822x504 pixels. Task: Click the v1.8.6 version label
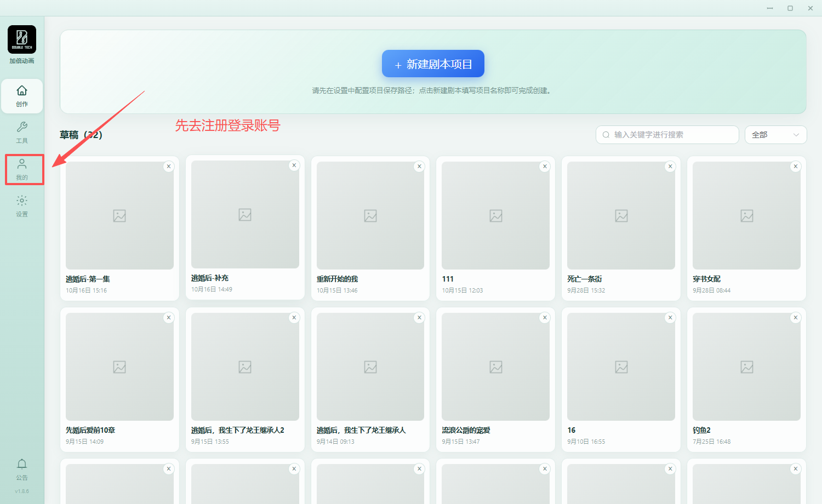click(x=22, y=491)
